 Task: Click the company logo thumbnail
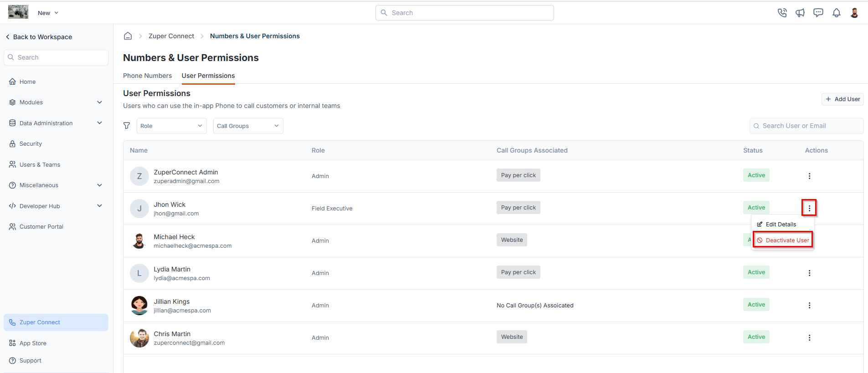(x=18, y=12)
